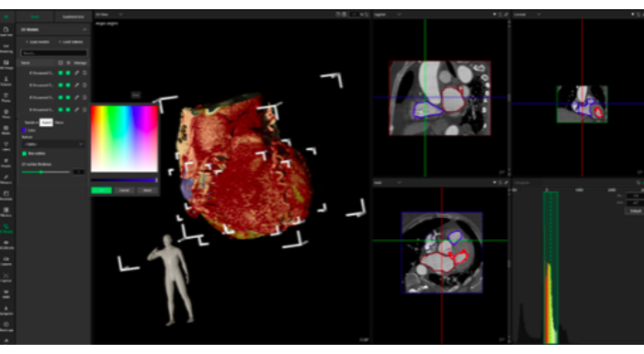Switch to the second tab beside Tools
Screen dimensions: 644x354
[73, 17]
